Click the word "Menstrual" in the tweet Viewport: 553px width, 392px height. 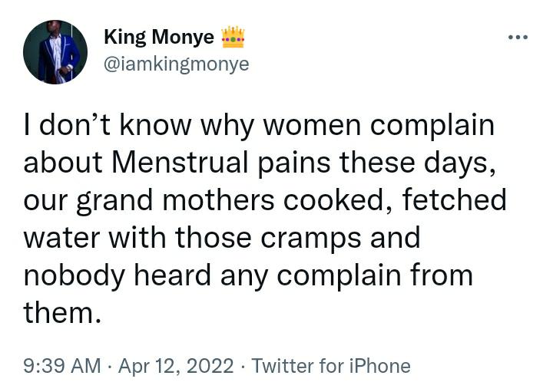pyautogui.click(x=180, y=163)
